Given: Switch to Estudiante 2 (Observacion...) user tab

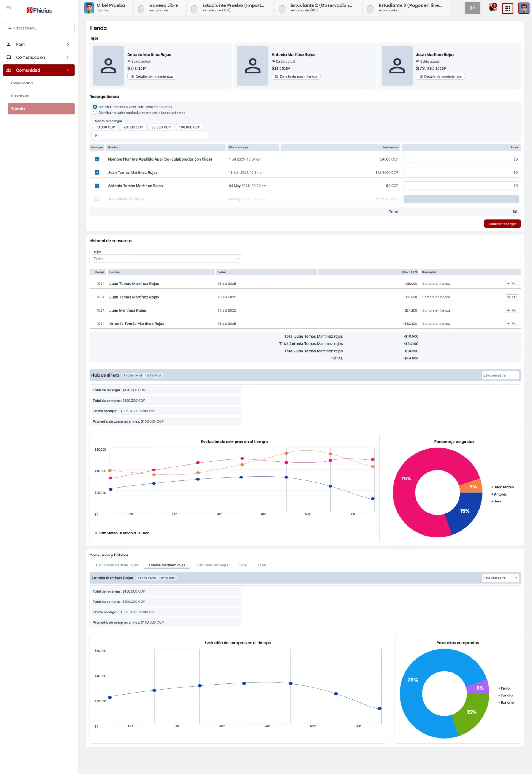Looking at the screenshot, I should click(x=318, y=8).
